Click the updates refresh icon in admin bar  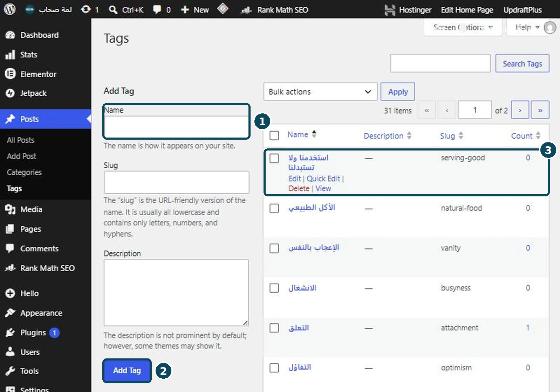point(86,9)
